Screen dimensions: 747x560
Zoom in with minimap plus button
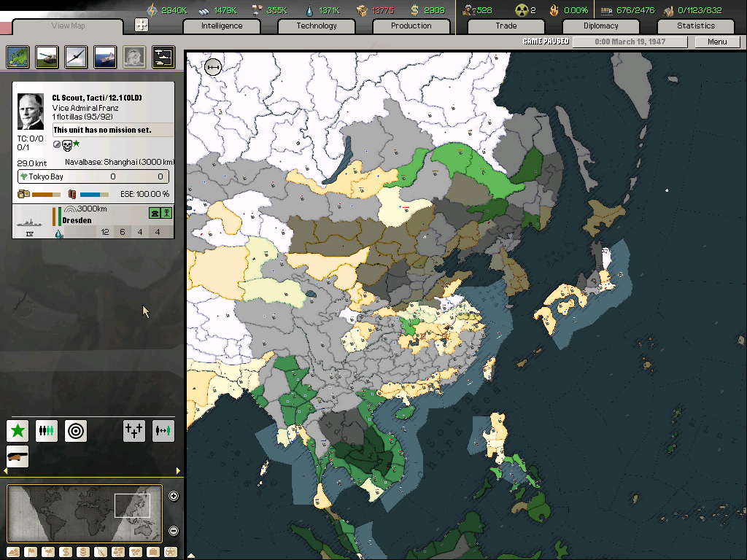point(174,497)
